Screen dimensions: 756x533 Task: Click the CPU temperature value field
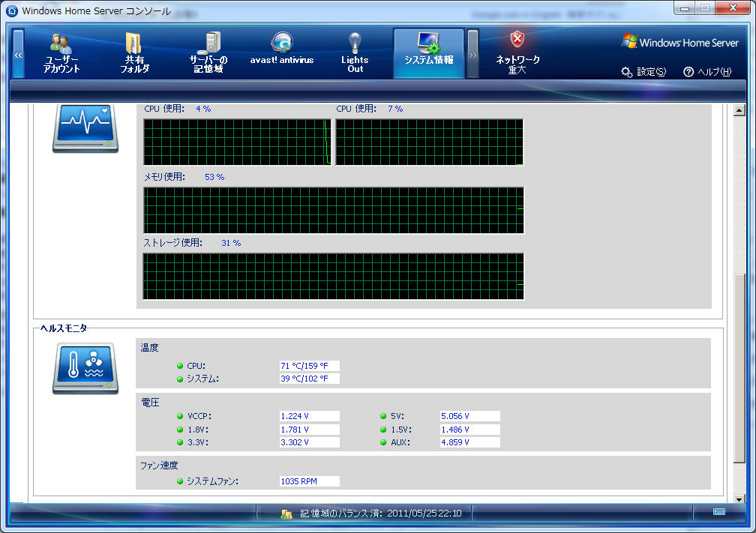pyautogui.click(x=309, y=366)
